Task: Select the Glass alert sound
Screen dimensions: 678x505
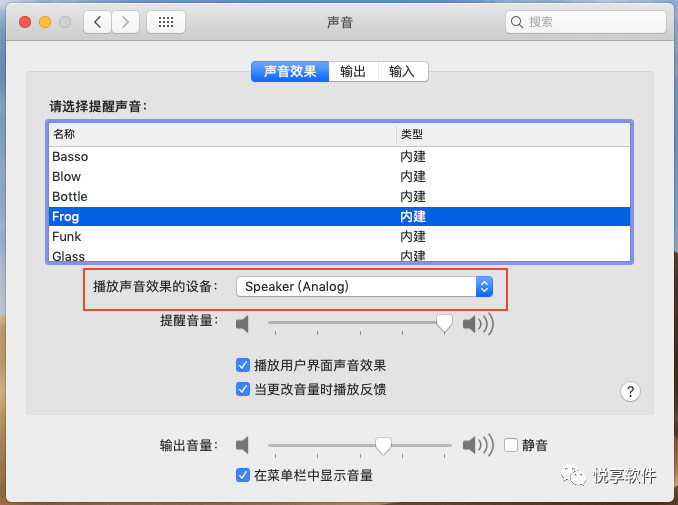Action: pos(339,255)
